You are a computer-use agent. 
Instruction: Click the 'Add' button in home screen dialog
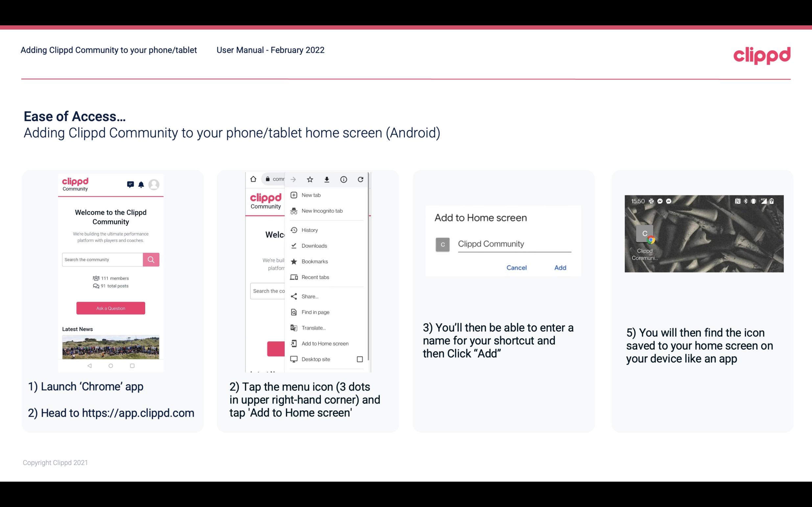click(559, 267)
